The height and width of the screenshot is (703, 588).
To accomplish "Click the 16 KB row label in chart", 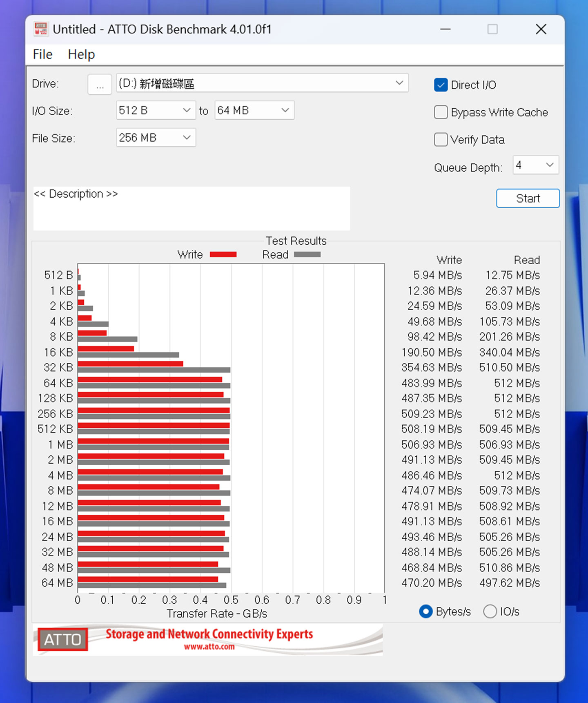I will (58, 353).
